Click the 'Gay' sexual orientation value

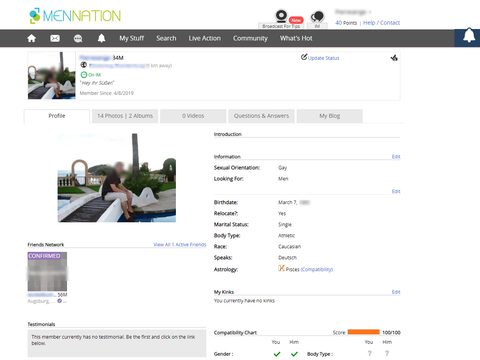pos(282,168)
